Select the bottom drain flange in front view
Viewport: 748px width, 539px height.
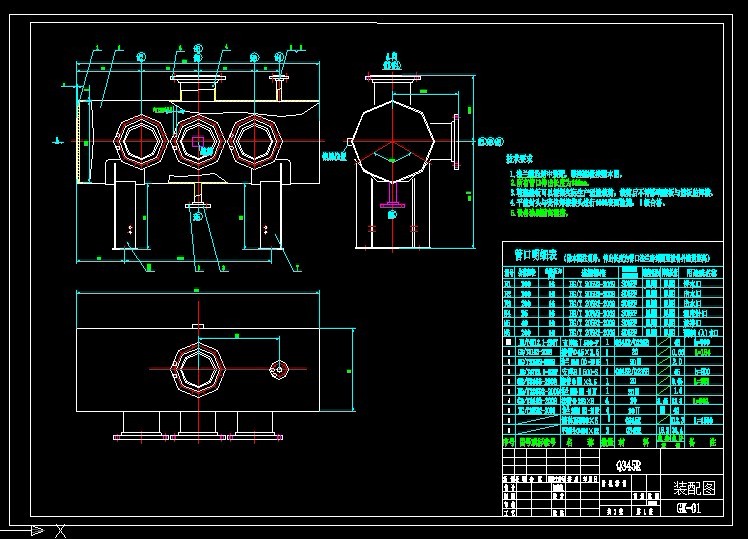tap(198, 206)
